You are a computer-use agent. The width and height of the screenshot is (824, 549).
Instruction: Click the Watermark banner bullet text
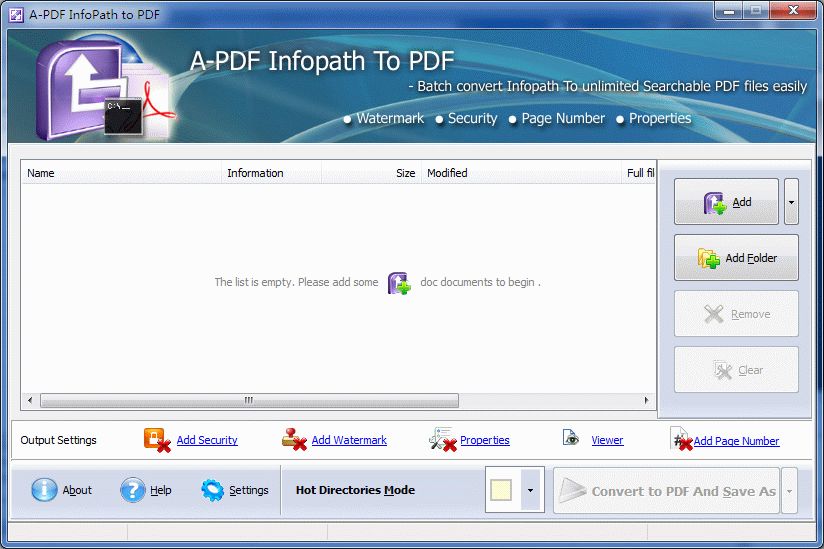coord(390,118)
